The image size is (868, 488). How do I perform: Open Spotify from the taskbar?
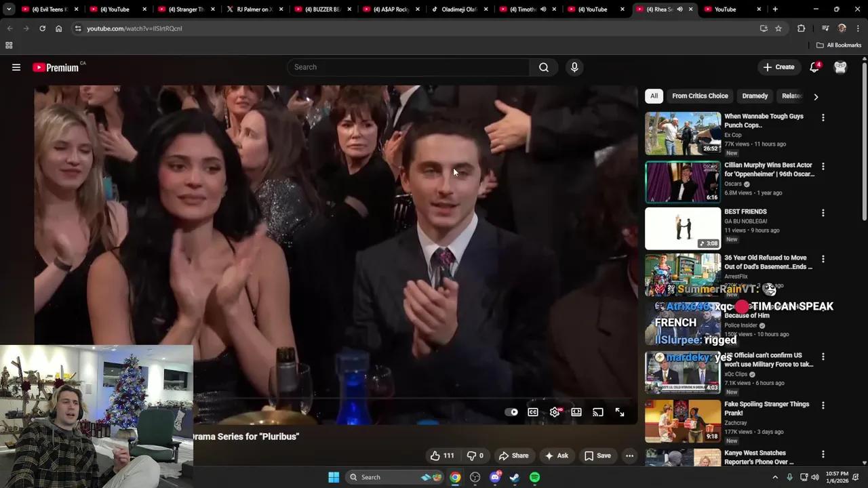(x=535, y=477)
